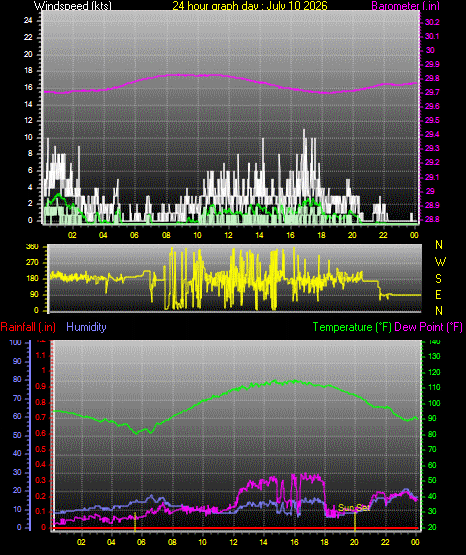
Task: Click the Barometer (.in) axis title
Action: tap(405, 5)
